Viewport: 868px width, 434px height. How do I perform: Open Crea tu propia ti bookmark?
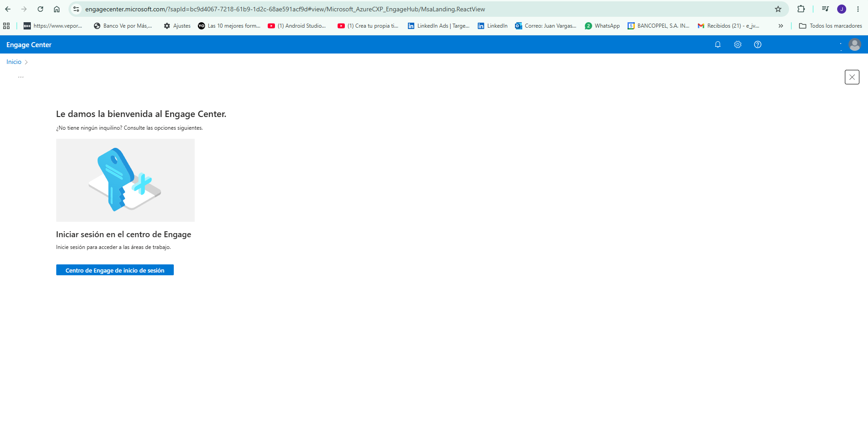[x=368, y=26]
